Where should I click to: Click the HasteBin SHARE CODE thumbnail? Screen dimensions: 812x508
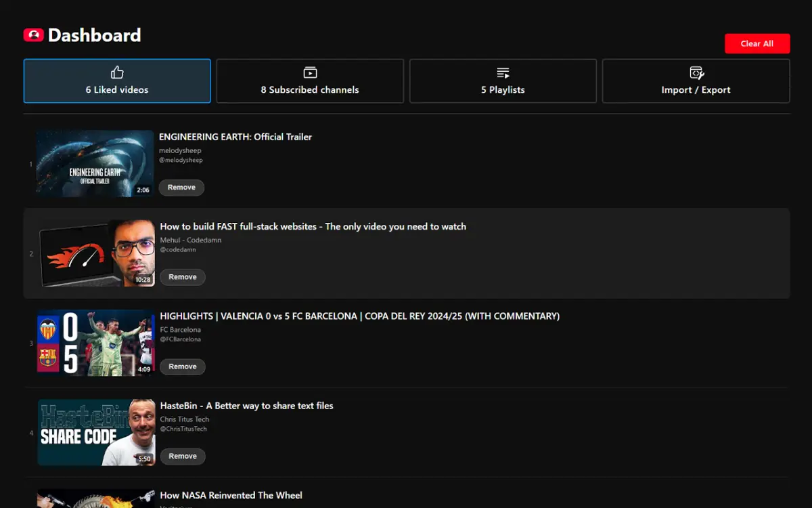click(95, 432)
